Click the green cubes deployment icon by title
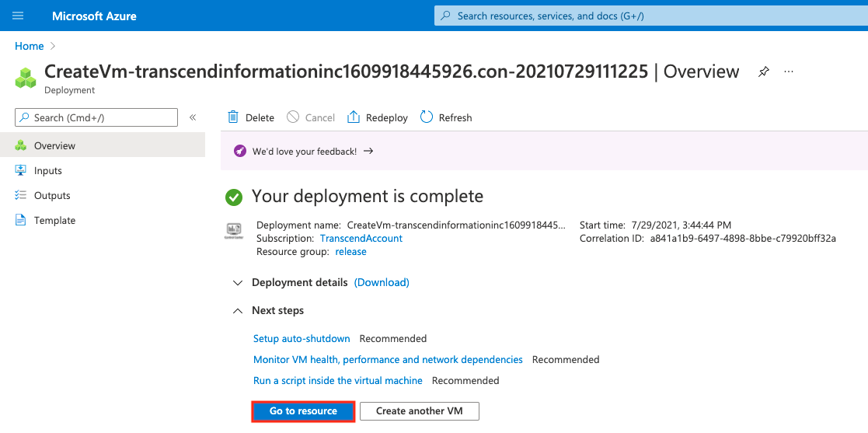Image resolution: width=868 pixels, height=433 pixels. 26,78
